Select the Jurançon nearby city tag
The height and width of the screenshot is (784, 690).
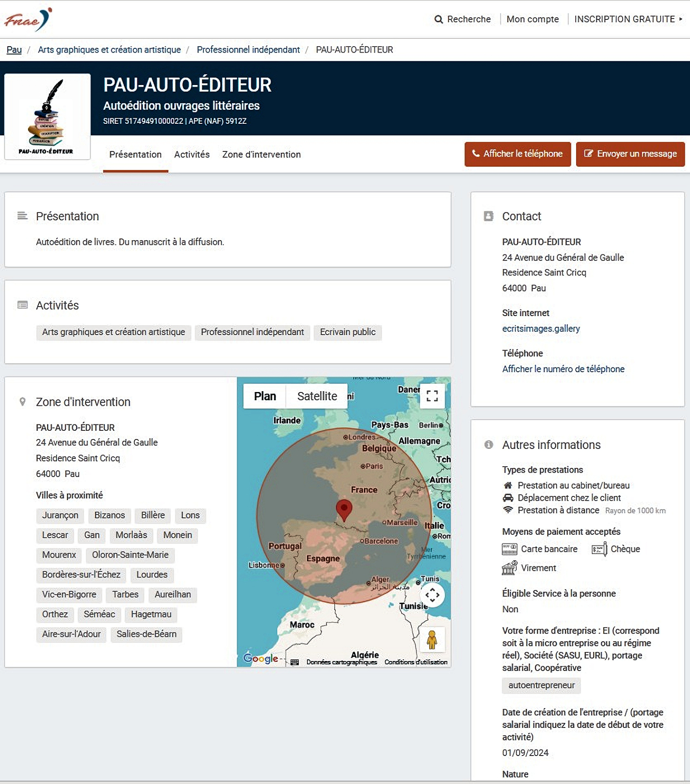(60, 515)
